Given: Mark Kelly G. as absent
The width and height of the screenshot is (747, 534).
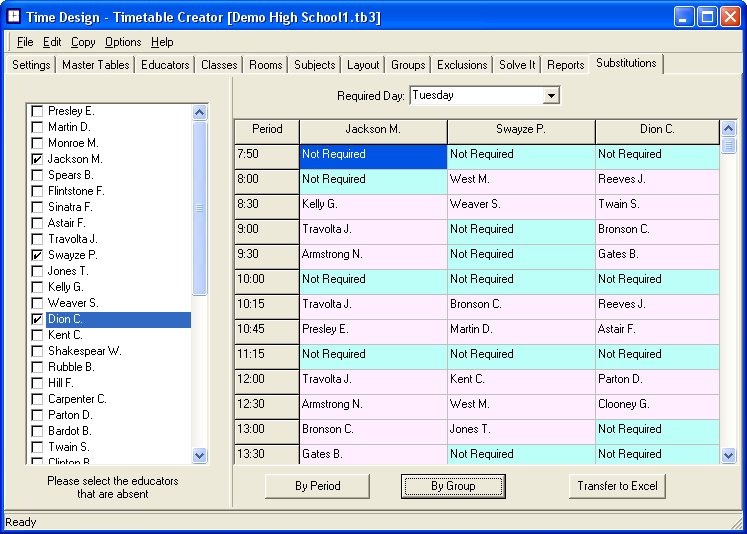Looking at the screenshot, I should point(37,287).
